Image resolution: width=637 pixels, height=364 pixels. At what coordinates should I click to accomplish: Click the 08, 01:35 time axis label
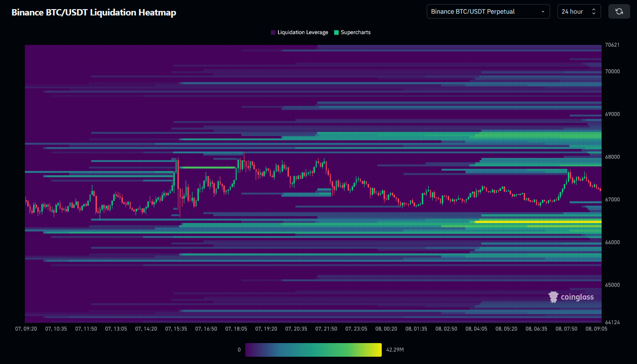pyautogui.click(x=415, y=329)
